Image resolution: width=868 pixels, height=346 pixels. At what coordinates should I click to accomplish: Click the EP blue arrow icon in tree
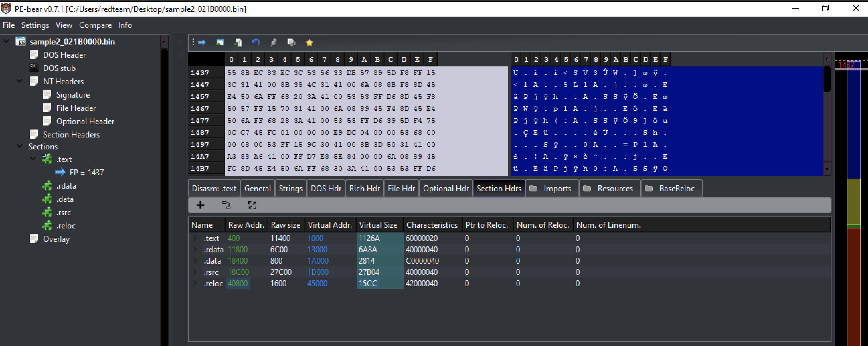click(x=60, y=172)
